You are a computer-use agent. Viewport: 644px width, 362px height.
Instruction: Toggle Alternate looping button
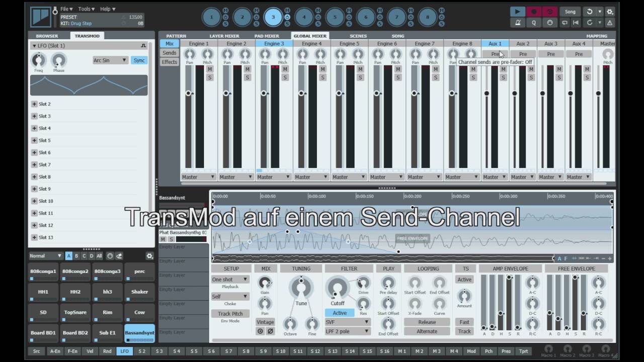(x=427, y=331)
